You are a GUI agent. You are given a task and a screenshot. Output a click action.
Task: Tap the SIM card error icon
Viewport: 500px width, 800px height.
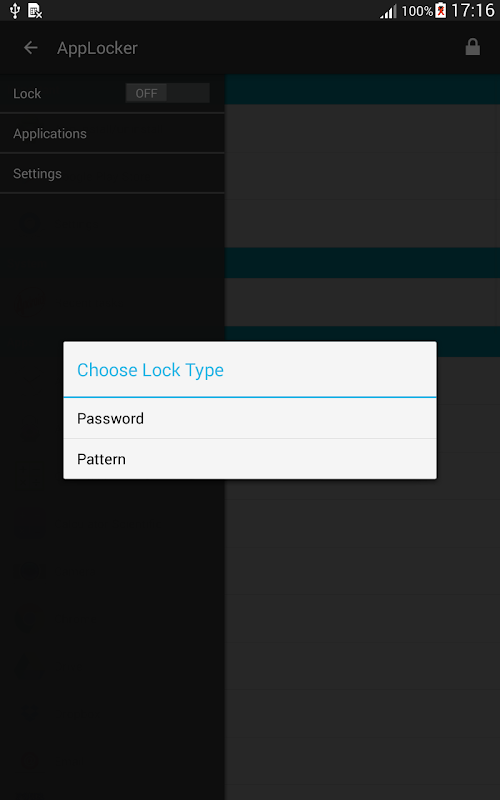coord(35,11)
